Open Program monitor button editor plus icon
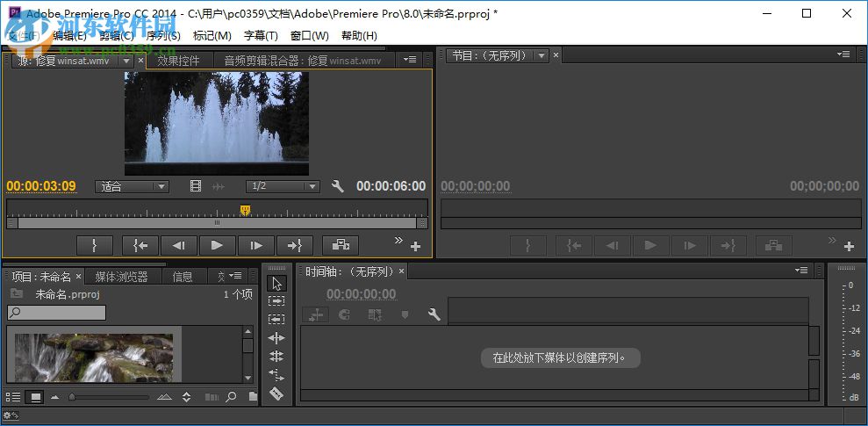Viewport: 868px width, 426px height. click(849, 247)
